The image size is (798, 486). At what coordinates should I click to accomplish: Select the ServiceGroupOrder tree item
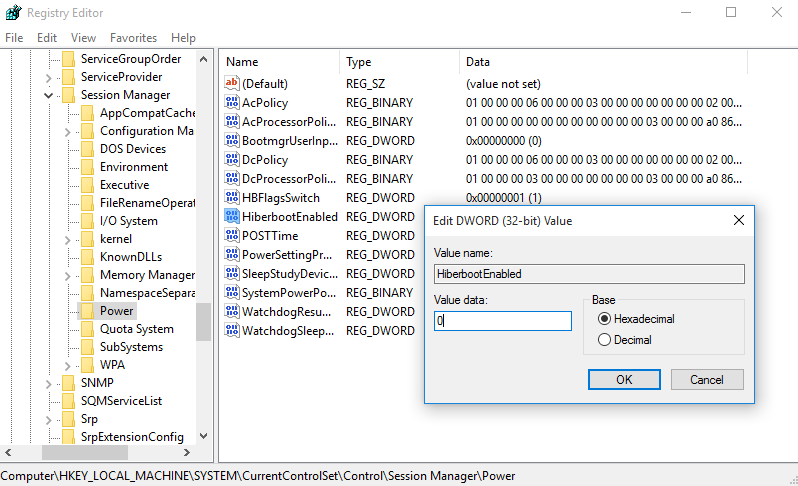coord(131,59)
